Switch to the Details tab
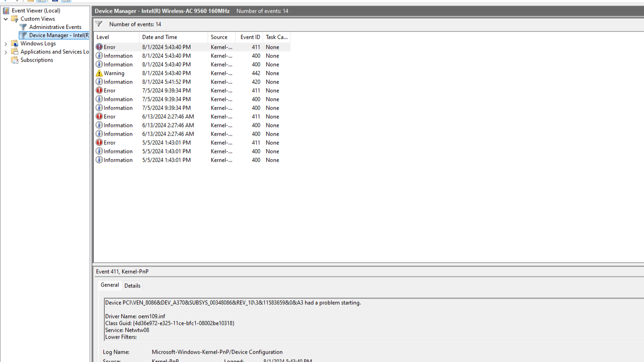This screenshot has width=644, height=362. (133, 286)
